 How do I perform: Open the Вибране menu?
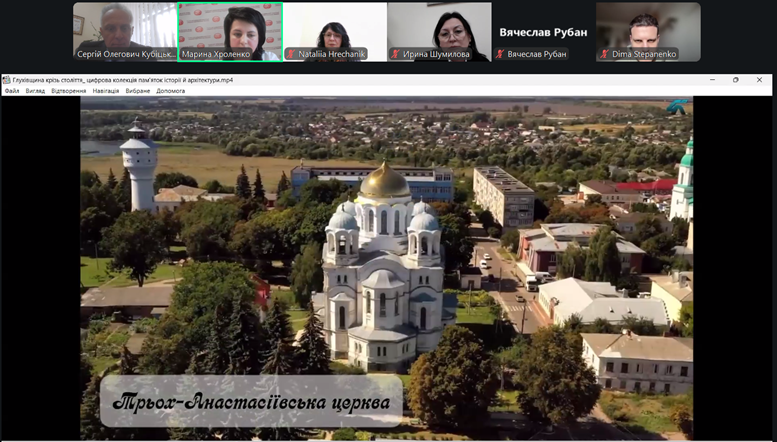point(138,91)
